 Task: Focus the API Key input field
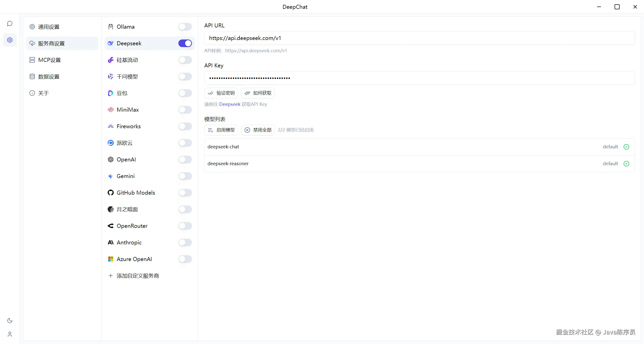pyautogui.click(x=419, y=78)
